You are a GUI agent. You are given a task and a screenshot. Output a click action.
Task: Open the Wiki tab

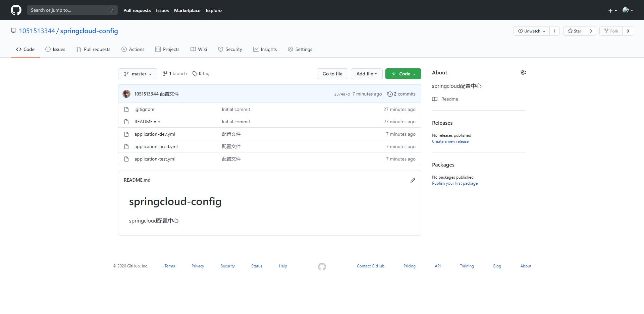pyautogui.click(x=199, y=49)
